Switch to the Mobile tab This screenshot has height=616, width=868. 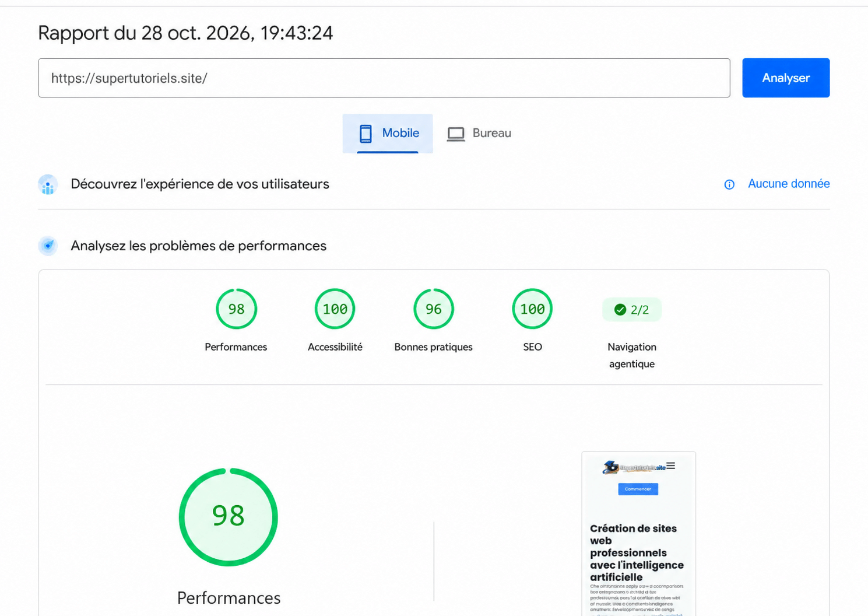tap(388, 133)
